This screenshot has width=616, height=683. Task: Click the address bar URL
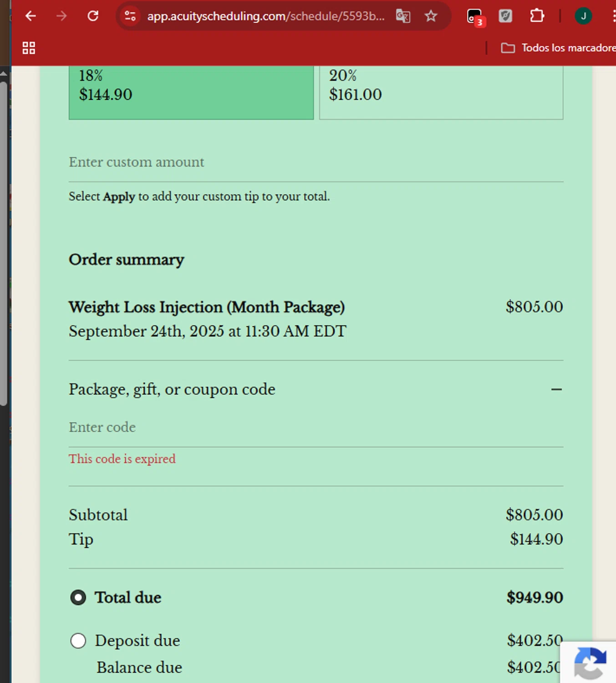265,16
